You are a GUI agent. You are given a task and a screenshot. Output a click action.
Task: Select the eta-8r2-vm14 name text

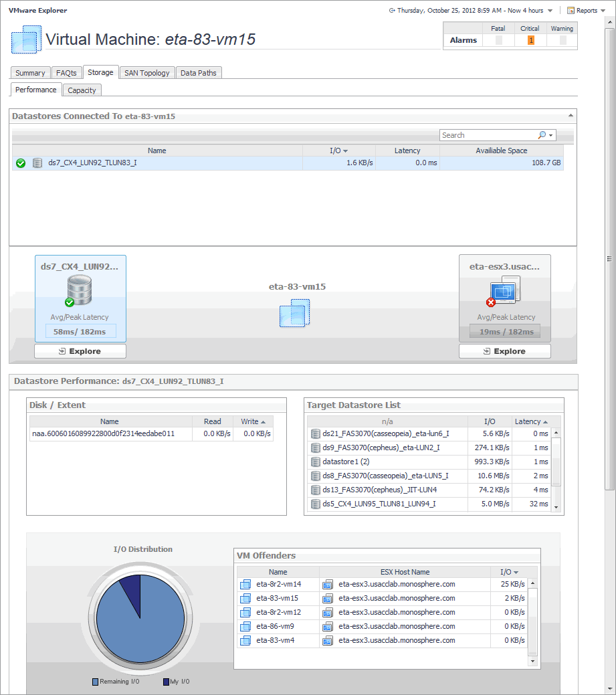[x=279, y=584]
